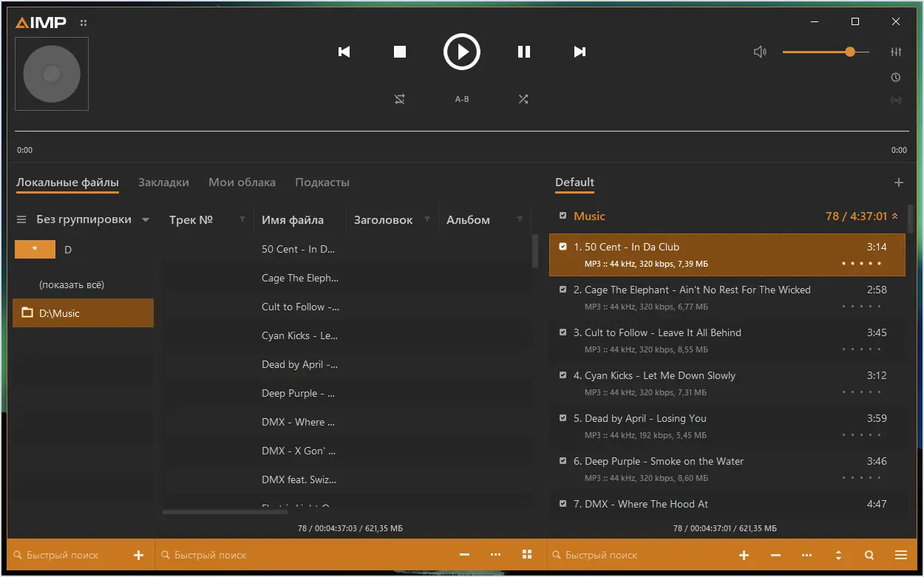Select the asterisk filter button
The height and width of the screenshot is (577, 924).
coord(35,250)
